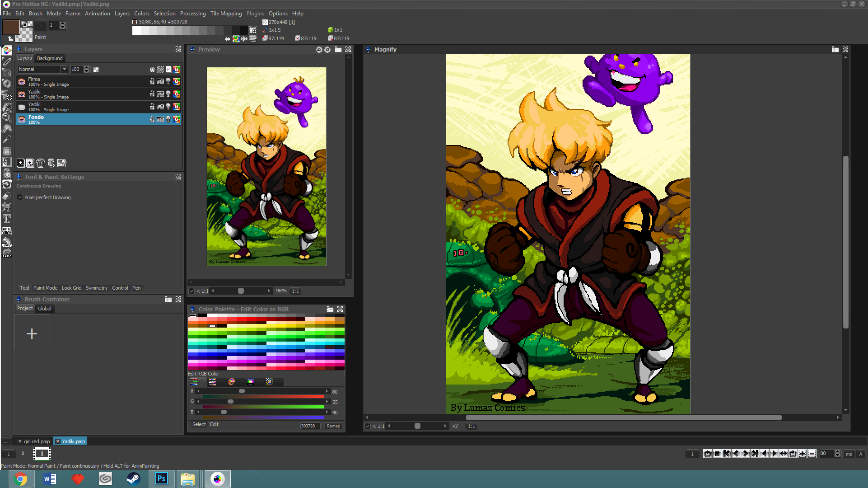Open the Tile Mapping menu
Screen dimensions: 868x488
point(226,14)
